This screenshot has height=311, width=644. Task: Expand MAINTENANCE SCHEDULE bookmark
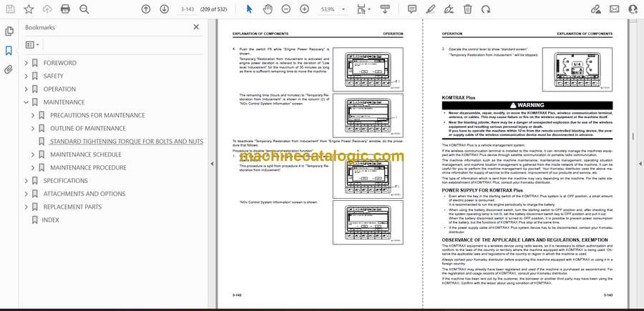click(33, 154)
